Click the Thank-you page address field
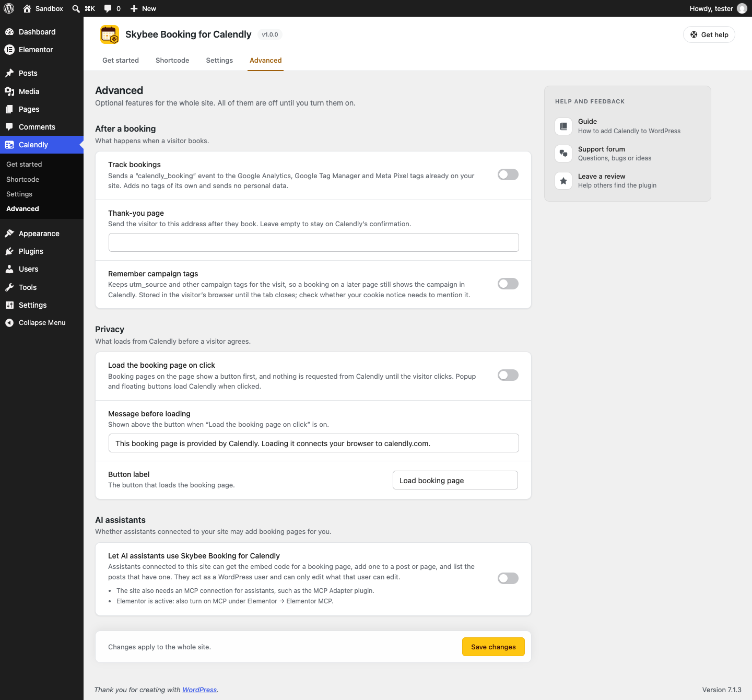This screenshot has height=700, width=752. [314, 242]
